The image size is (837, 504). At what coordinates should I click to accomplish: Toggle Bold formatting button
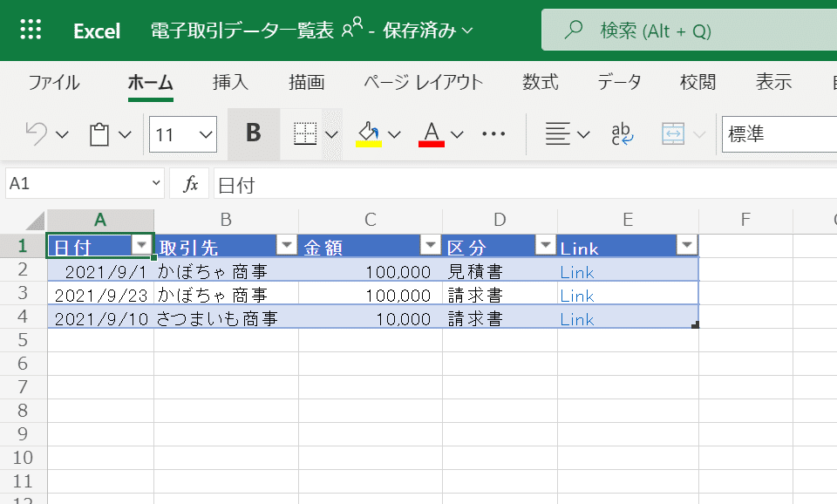pos(254,134)
